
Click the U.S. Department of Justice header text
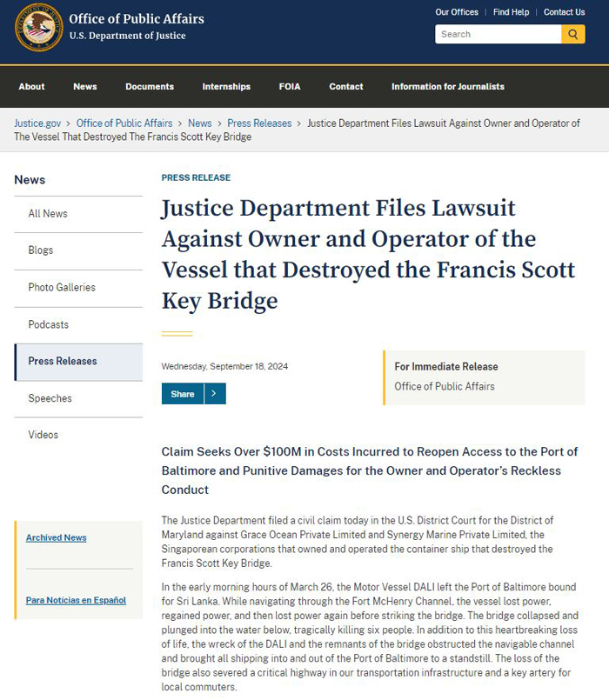click(x=127, y=36)
